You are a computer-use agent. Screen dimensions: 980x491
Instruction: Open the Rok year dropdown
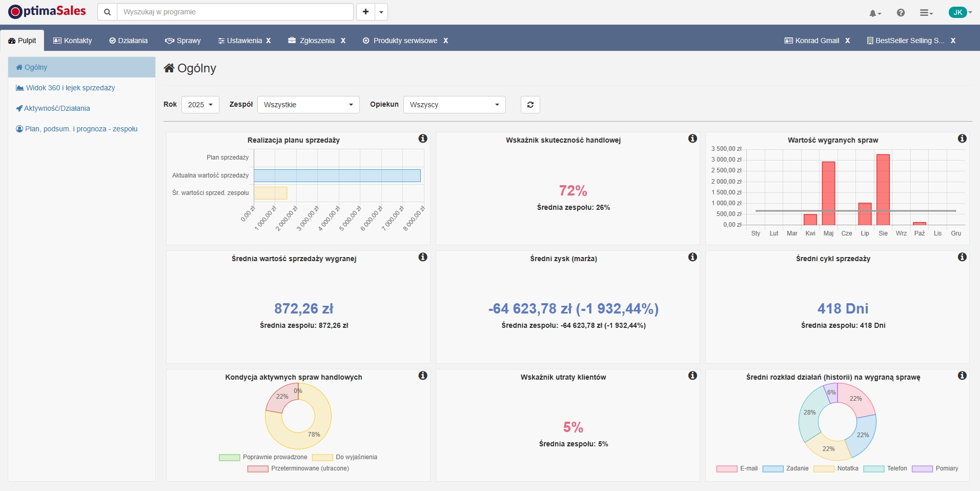(x=200, y=104)
